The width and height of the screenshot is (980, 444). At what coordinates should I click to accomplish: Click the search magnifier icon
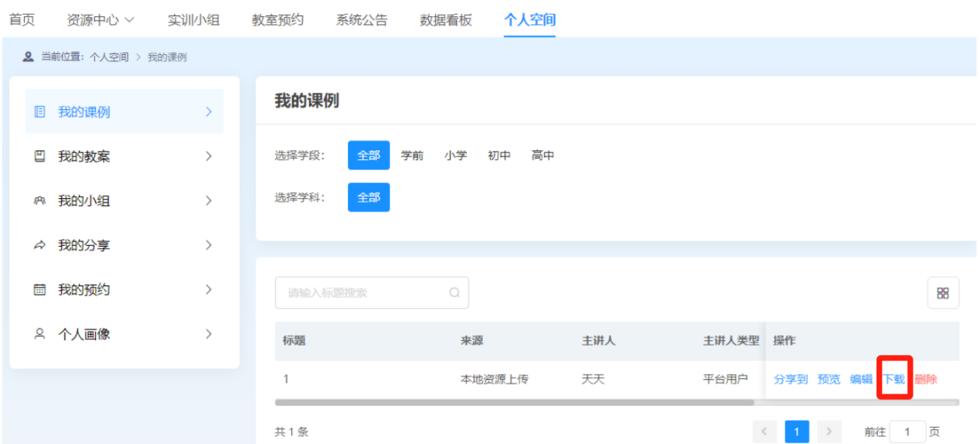454,292
